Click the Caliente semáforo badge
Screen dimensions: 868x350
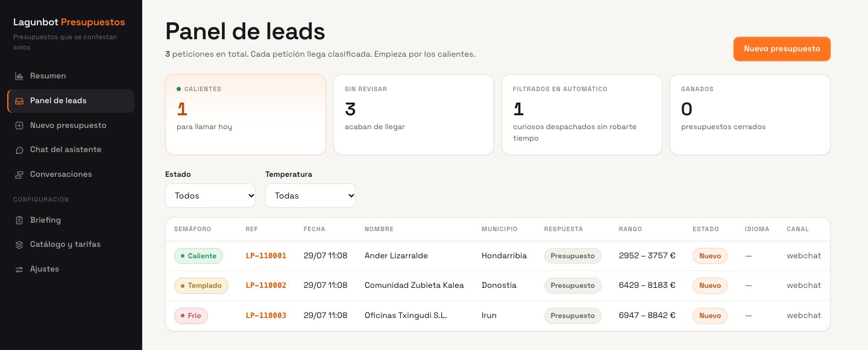pos(198,256)
